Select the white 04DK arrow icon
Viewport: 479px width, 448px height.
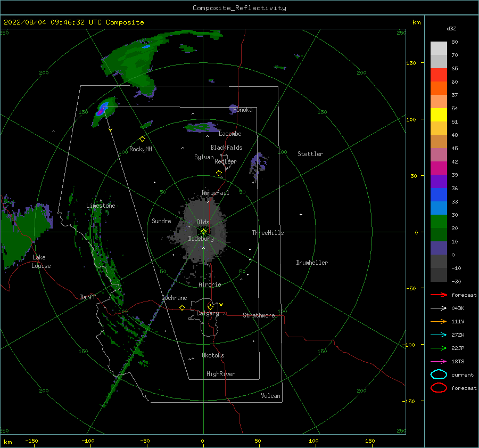click(x=439, y=308)
